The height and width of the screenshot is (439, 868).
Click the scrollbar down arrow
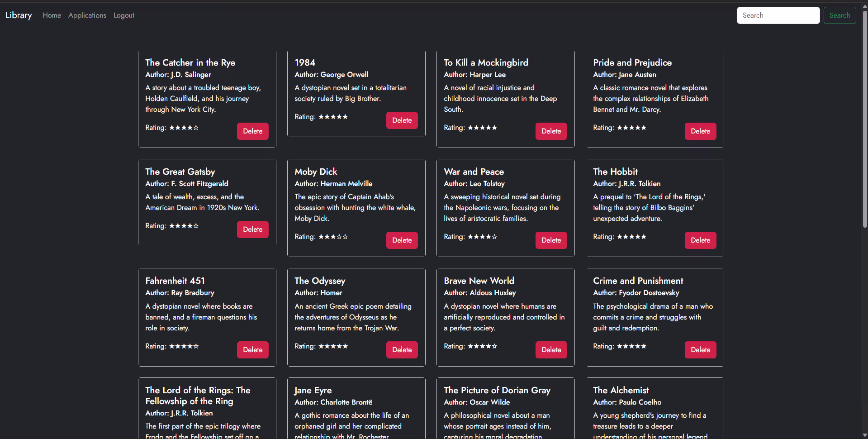pyautogui.click(x=864, y=434)
